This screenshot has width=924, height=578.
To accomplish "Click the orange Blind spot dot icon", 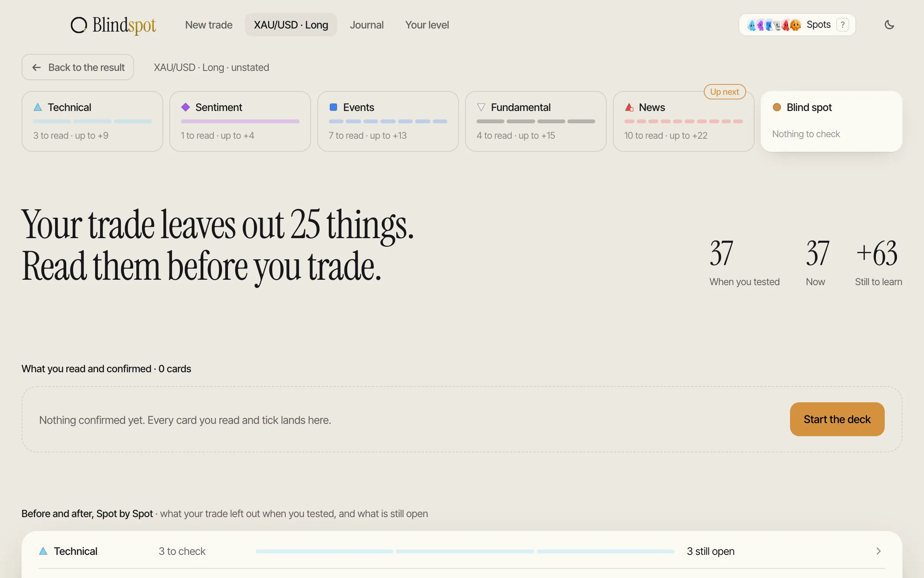I will [777, 107].
